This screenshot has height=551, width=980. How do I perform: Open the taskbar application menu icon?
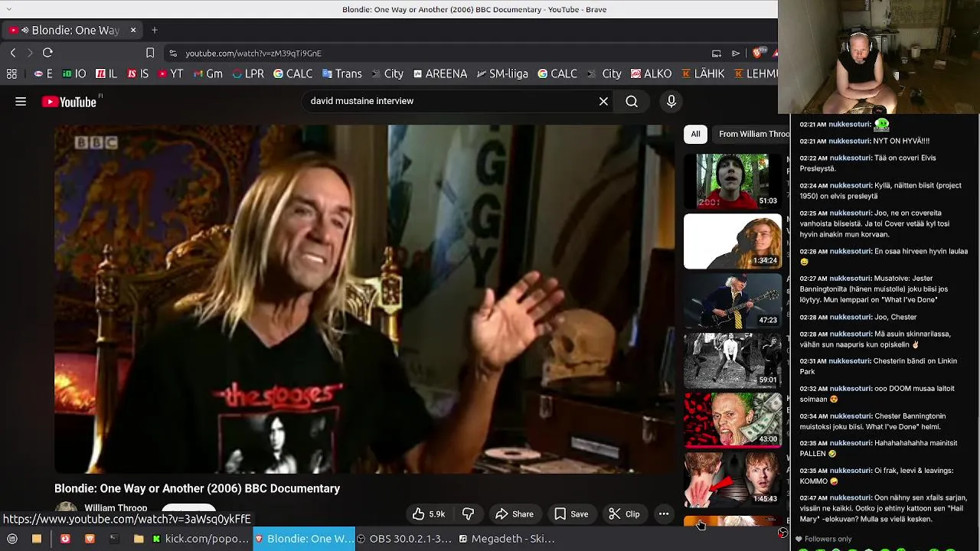coord(12,539)
